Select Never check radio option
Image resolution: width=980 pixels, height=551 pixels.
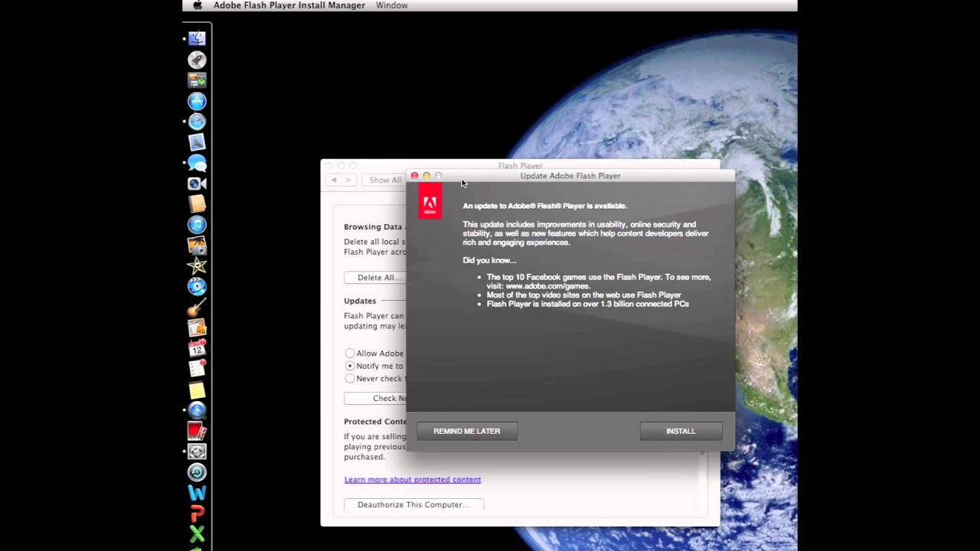coord(350,378)
